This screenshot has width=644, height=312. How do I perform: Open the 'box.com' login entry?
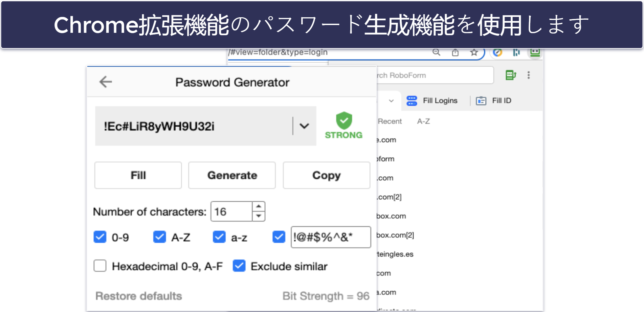[x=391, y=216]
